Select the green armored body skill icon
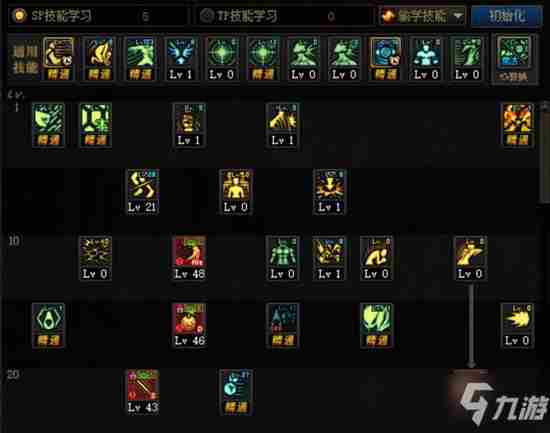The width and height of the screenshot is (550, 433). (283, 259)
